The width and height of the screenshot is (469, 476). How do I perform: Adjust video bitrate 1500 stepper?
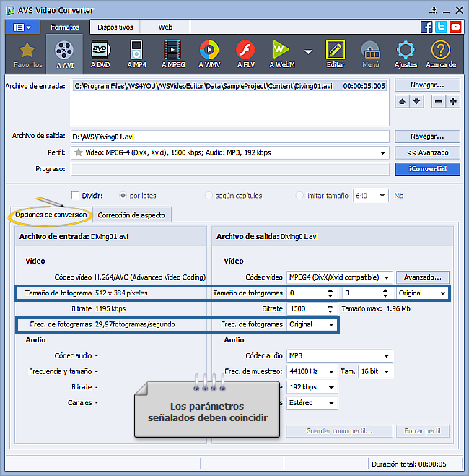[330, 308]
